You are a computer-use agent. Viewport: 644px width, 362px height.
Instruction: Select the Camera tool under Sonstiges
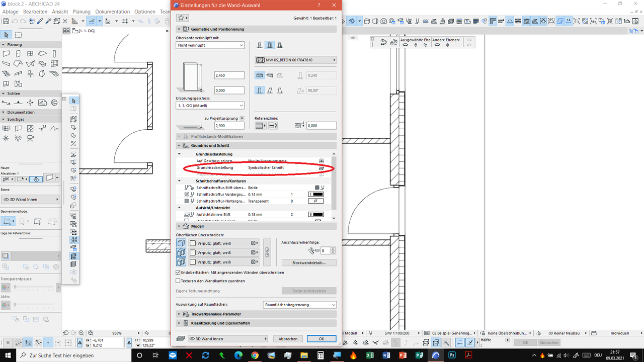[x=30, y=138]
